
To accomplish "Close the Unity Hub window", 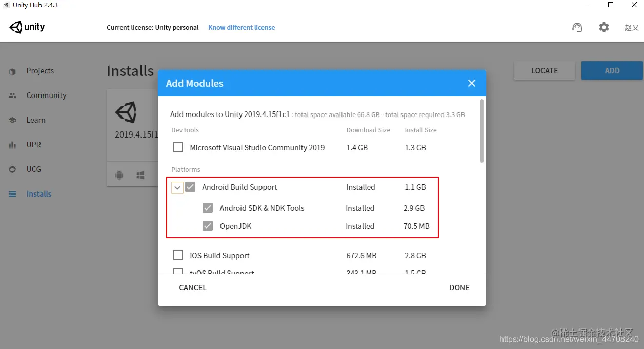I will [633, 5].
